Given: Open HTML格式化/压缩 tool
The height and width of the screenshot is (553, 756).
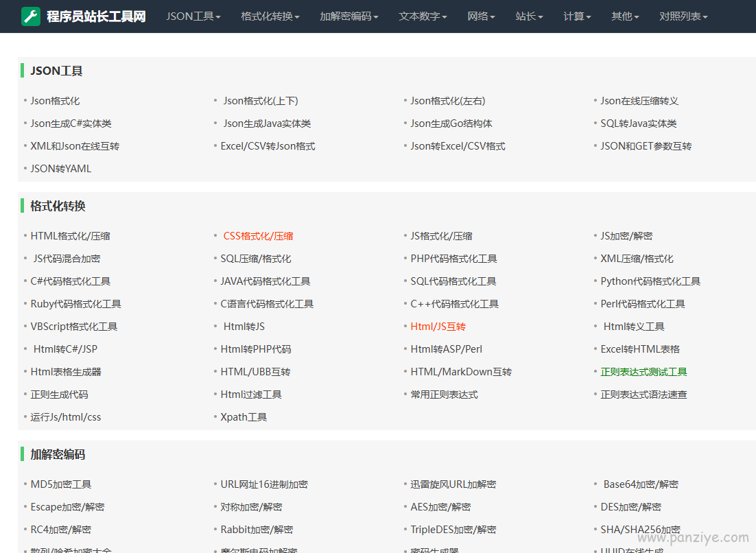Looking at the screenshot, I should (x=70, y=236).
